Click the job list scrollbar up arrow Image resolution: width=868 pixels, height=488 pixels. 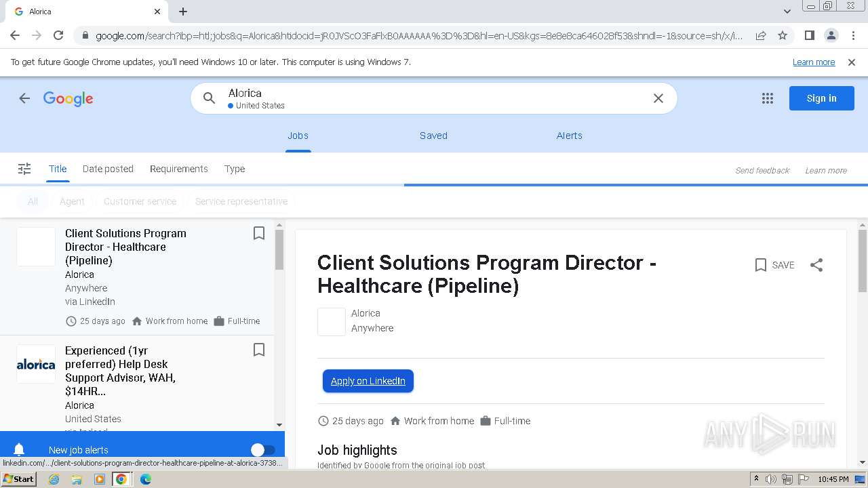279,226
